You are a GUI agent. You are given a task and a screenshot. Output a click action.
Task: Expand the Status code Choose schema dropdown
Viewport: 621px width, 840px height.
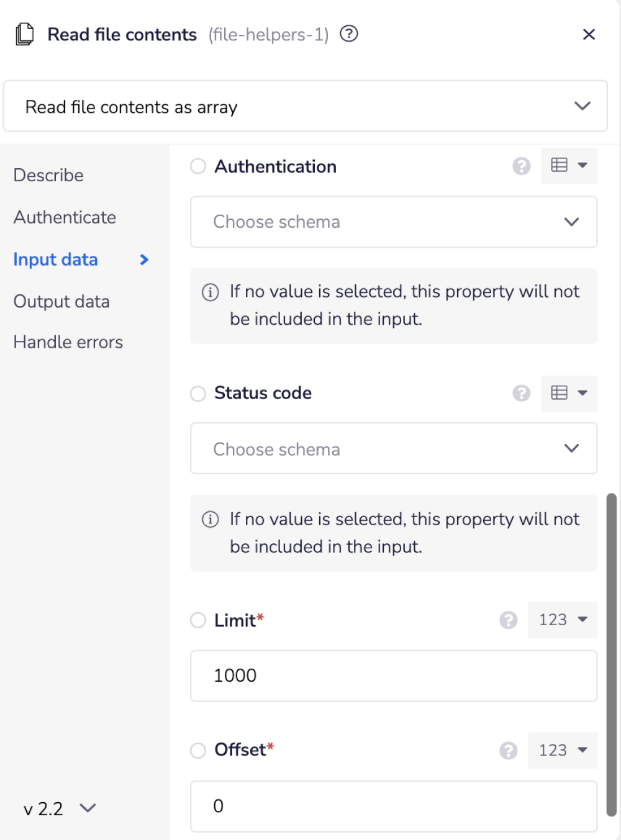(x=393, y=449)
